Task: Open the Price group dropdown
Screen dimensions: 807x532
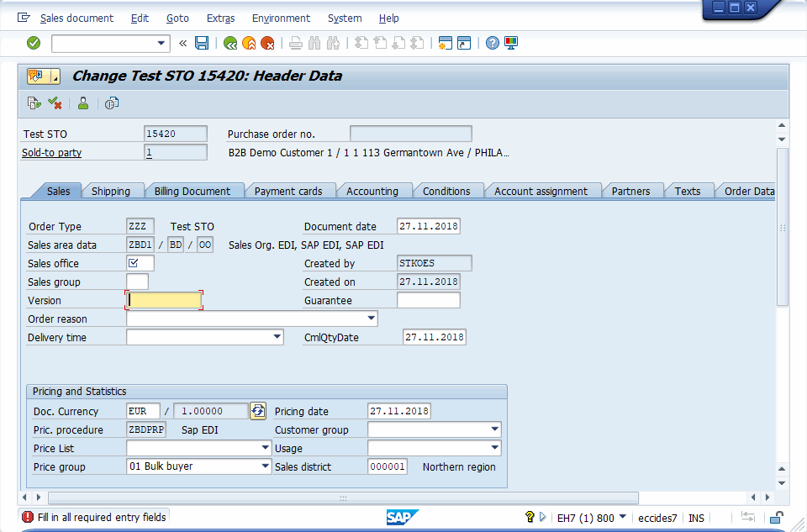Action: [x=265, y=466]
